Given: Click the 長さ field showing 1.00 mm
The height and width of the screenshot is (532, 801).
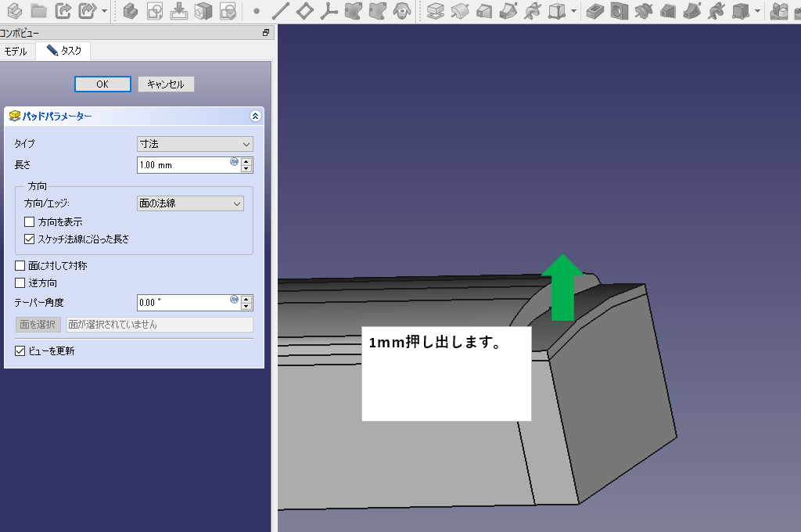Looking at the screenshot, I should pyautogui.click(x=183, y=165).
